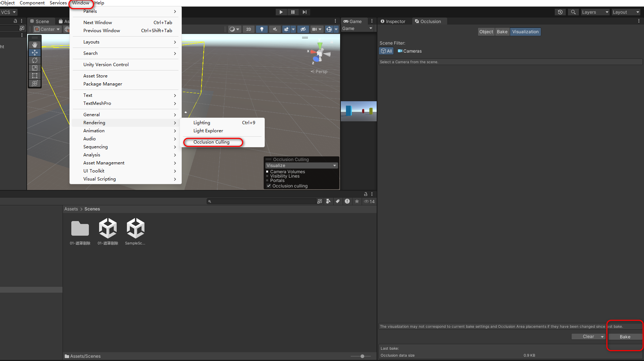
Task: Open the Services menu
Action: [58, 3]
